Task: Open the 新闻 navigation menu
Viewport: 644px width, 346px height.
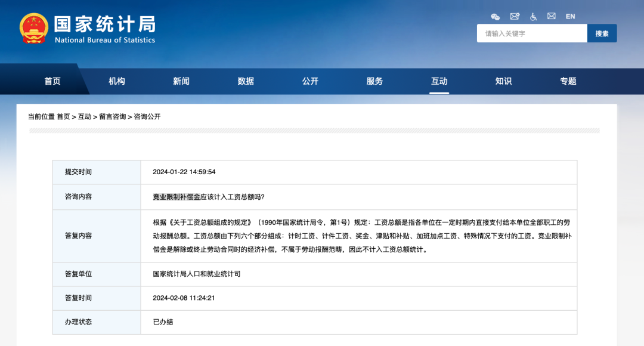Action: coord(181,81)
